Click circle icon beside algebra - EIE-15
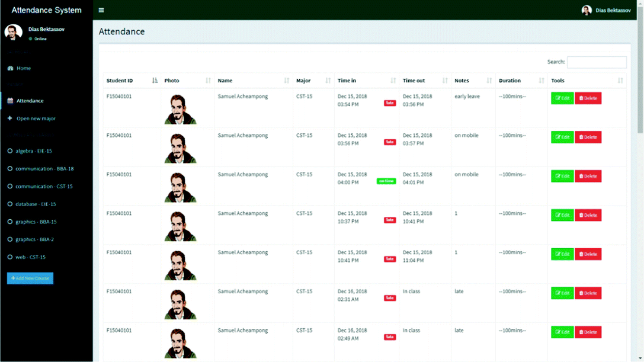 pos(10,151)
